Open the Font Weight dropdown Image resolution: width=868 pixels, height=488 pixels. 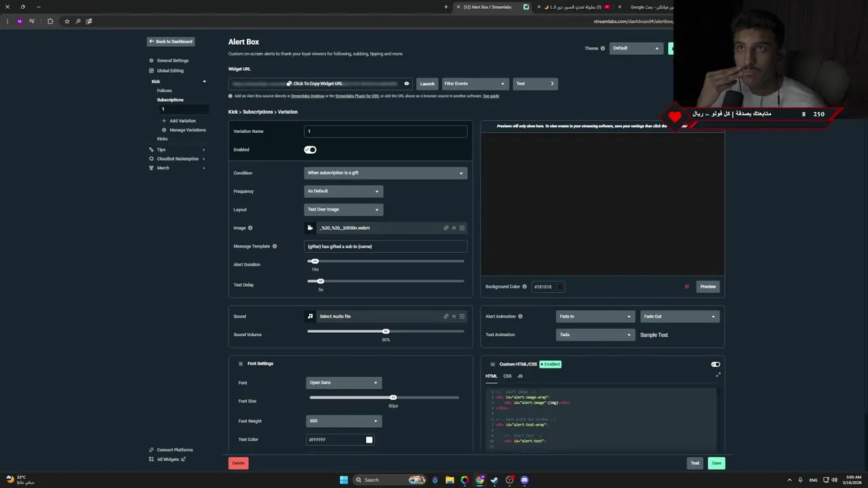coord(343,421)
